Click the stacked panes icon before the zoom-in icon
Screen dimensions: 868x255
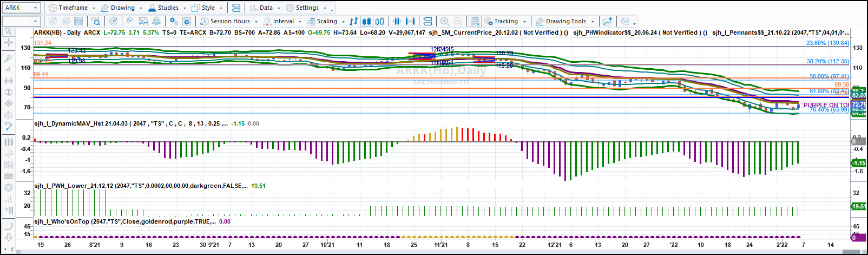428,21
